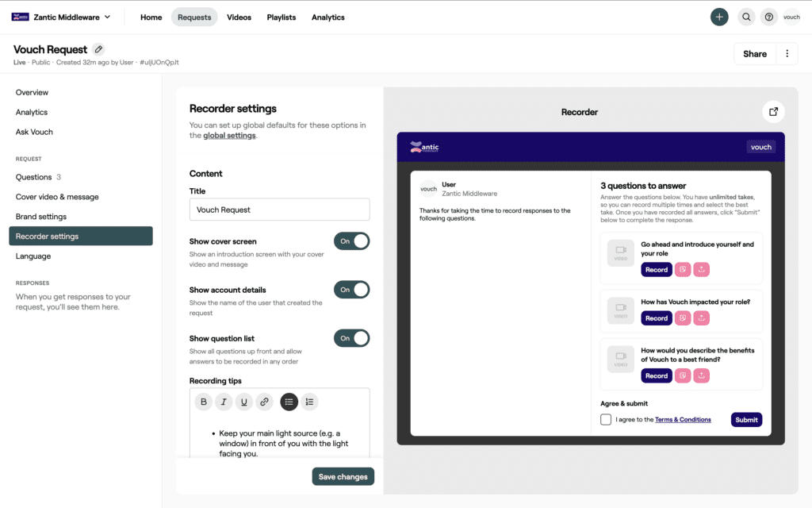The image size is (812, 508).
Task: Click the 'Agree & submit' label
Action: click(x=624, y=403)
